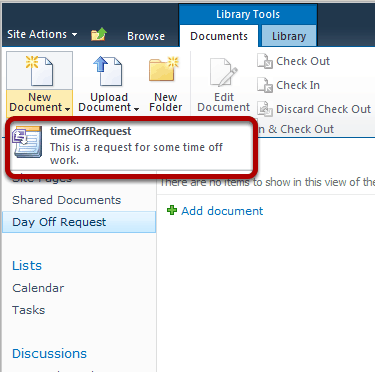
Task: Click the New Document page icon
Action: tap(39, 71)
